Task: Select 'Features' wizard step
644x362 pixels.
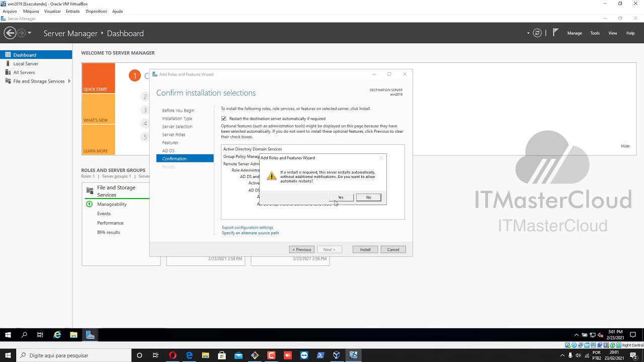Action: [170, 143]
